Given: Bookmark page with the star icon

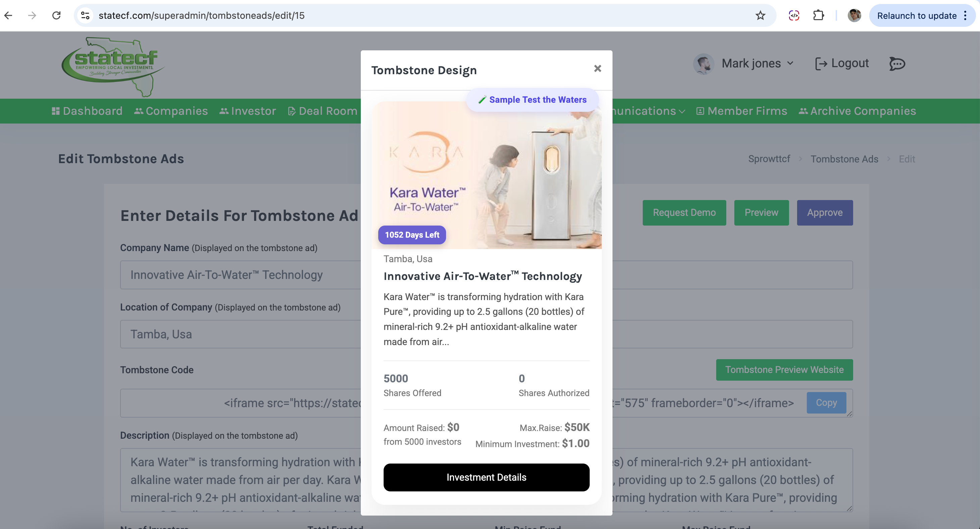Looking at the screenshot, I should pos(760,15).
